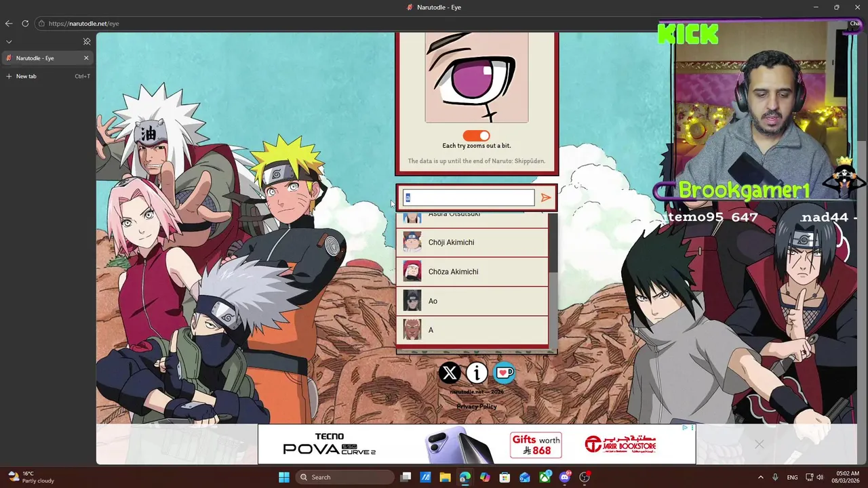This screenshot has height=488, width=868.
Task: Open the info icon below the game
Action: click(477, 373)
